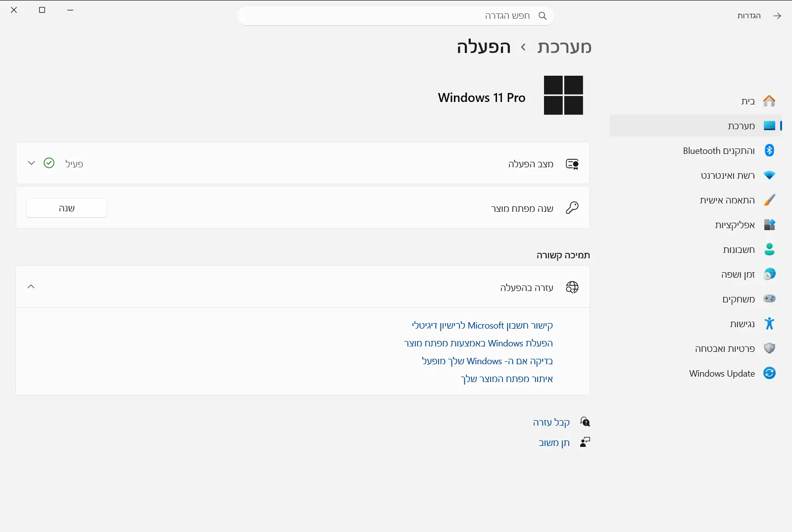Open link בדיקה אם ה- Windows שלך מופעל
This screenshot has width=792, height=532.
(487, 361)
